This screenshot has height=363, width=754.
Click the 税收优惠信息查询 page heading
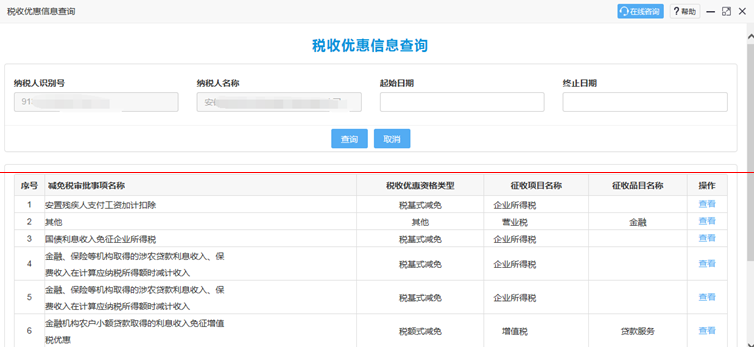(x=370, y=46)
